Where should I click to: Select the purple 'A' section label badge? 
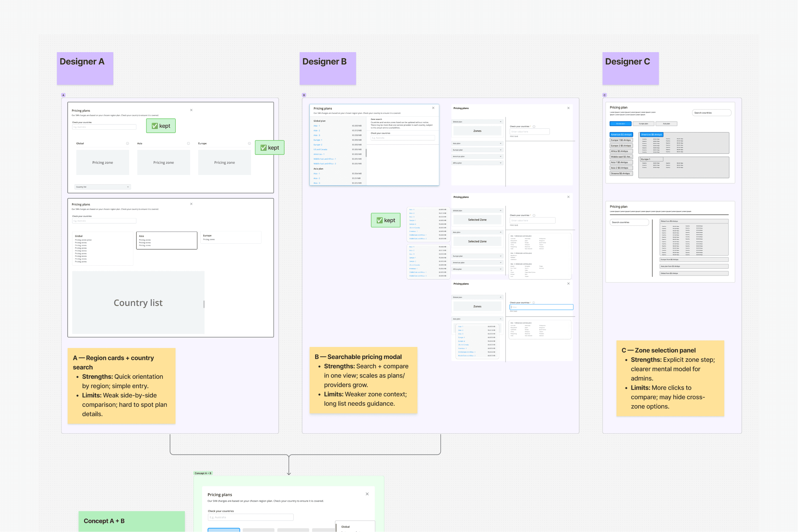pos(63,95)
